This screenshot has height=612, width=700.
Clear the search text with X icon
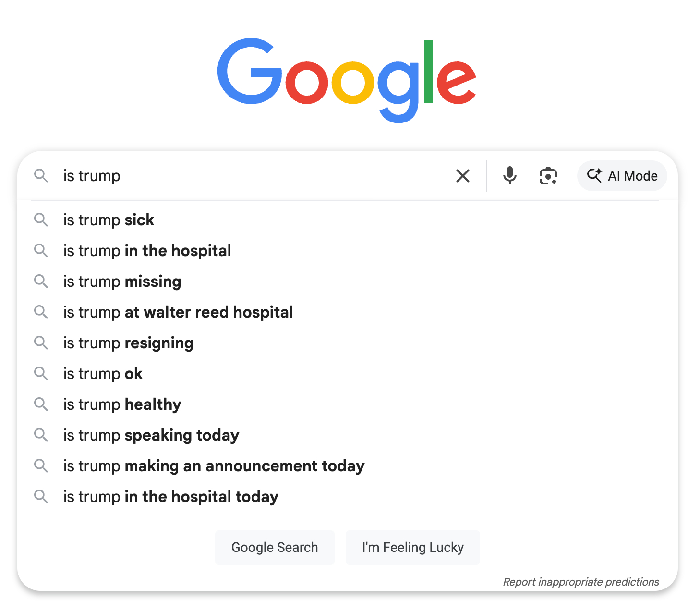click(463, 176)
